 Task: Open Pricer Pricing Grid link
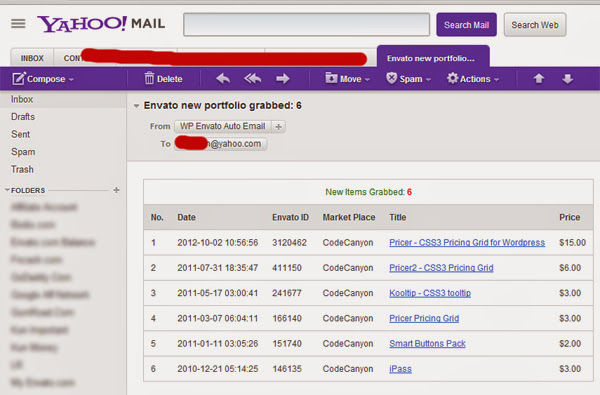click(x=424, y=318)
